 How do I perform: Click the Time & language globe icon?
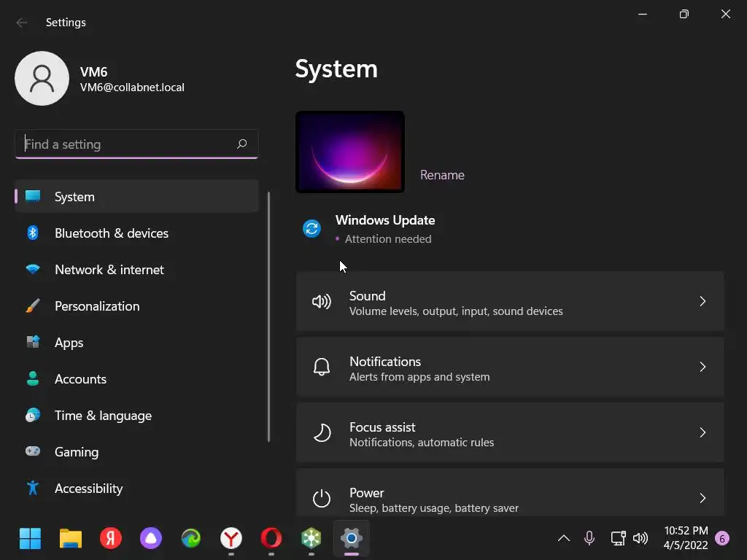(x=33, y=415)
